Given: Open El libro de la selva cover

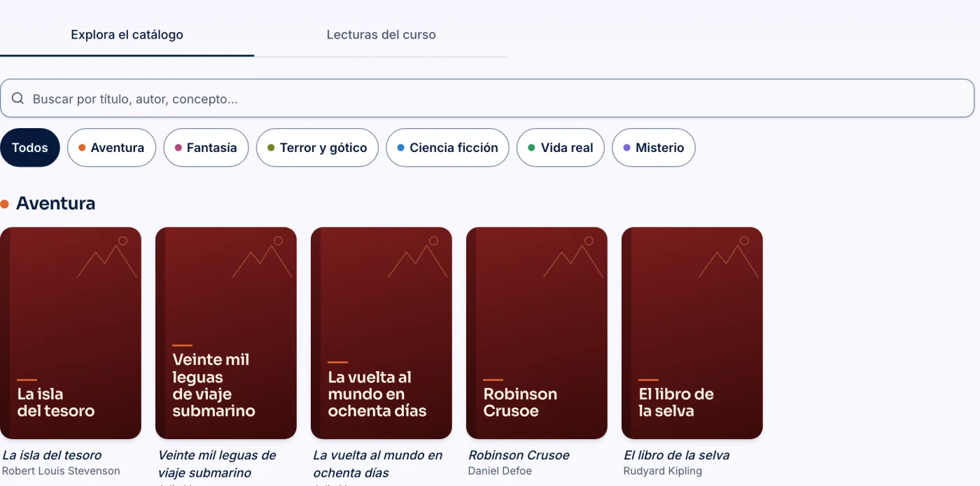Looking at the screenshot, I should click(x=692, y=333).
